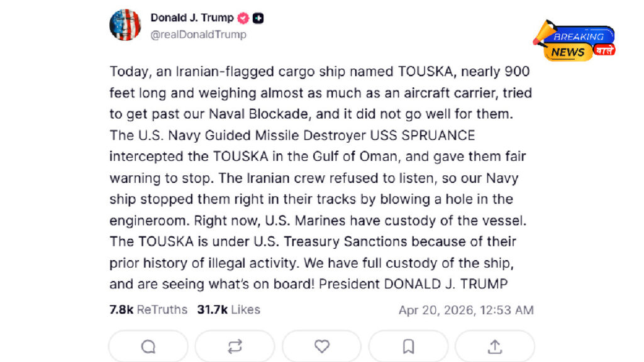
Task: Select the reply speech bubble control
Action: (148, 346)
